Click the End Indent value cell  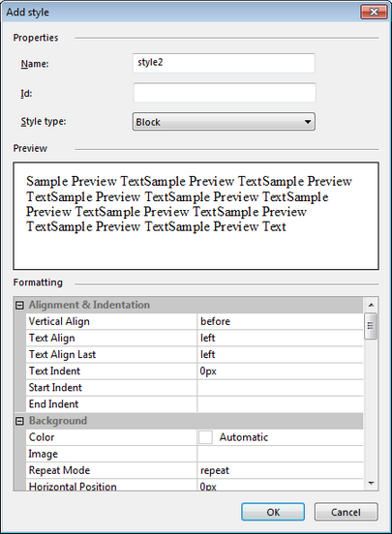280,404
